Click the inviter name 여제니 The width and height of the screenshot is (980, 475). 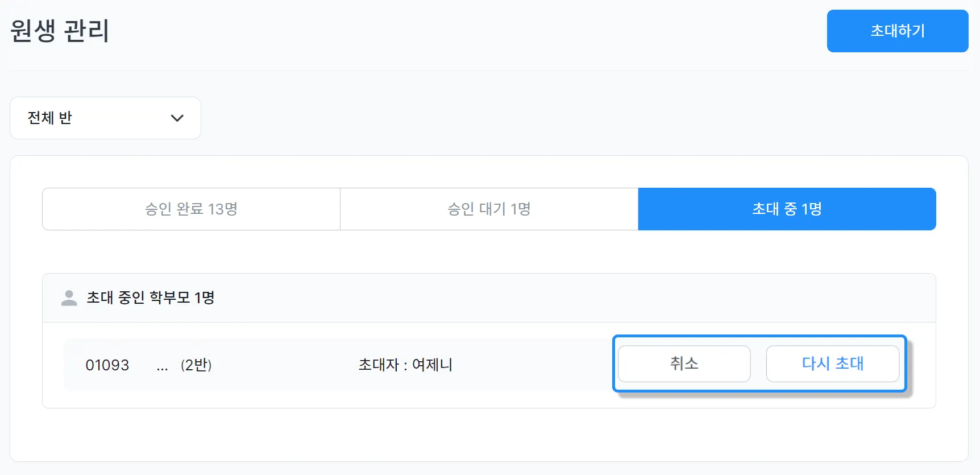tap(432, 365)
